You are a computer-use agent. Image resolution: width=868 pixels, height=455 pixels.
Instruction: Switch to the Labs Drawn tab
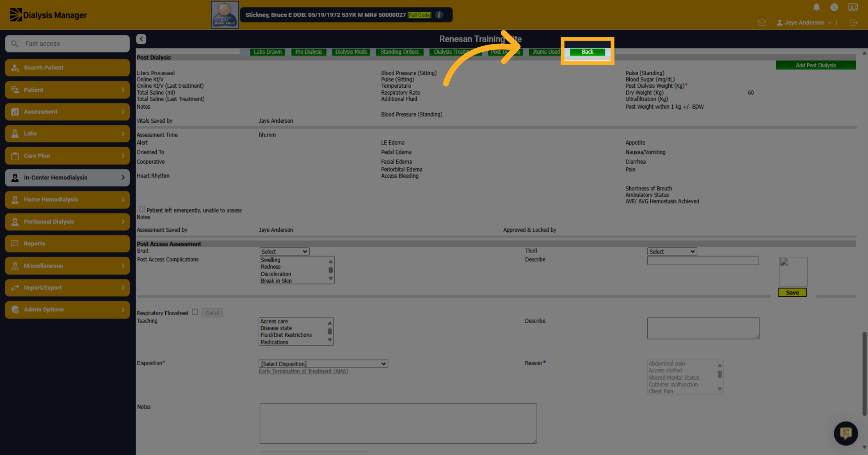click(268, 52)
